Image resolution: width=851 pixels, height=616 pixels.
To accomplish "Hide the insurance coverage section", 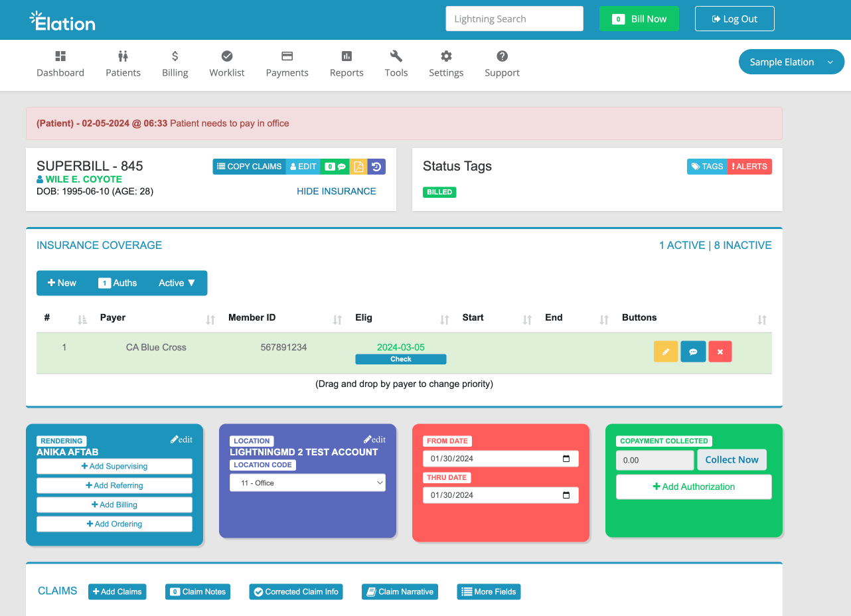I will click(x=336, y=191).
